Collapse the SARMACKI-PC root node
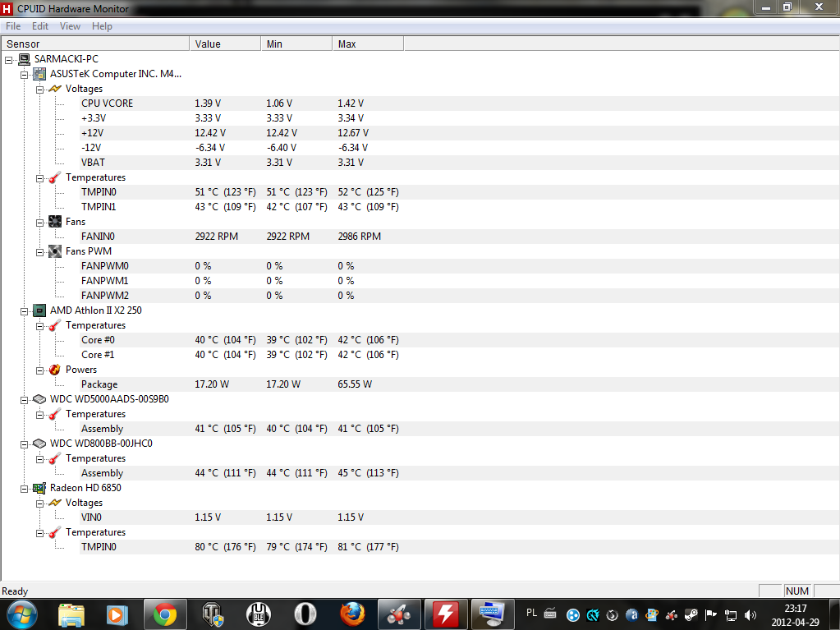Image resolution: width=840 pixels, height=630 pixels. pos(8,59)
